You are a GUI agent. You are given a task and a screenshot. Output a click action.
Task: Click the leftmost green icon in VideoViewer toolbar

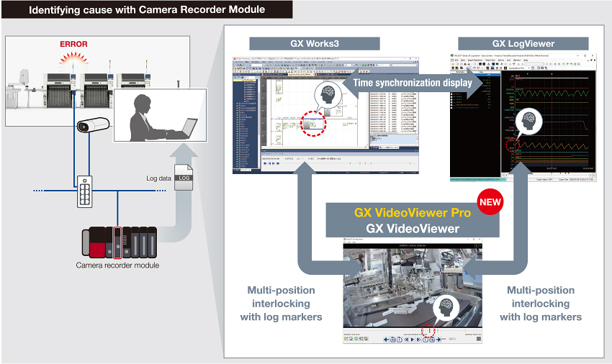tap(348, 339)
